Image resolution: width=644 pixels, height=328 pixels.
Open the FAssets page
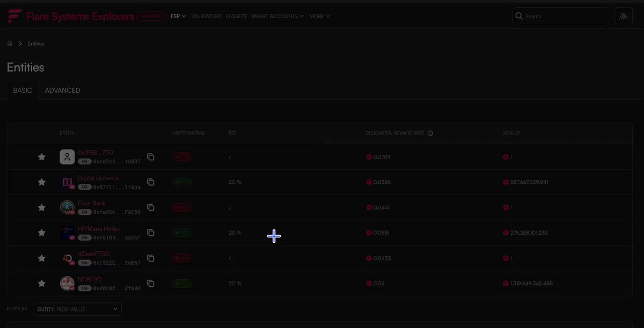point(237,16)
